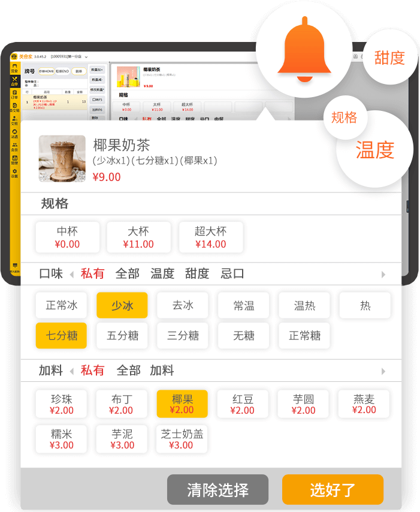Image resolution: width=420 pixels, height=512 pixels.
Task: Click the 取单END button in the background window
Action: pos(62,71)
